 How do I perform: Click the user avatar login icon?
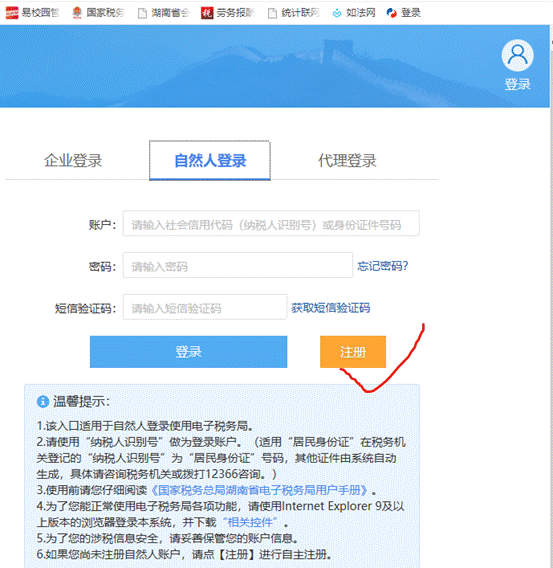coord(517,55)
